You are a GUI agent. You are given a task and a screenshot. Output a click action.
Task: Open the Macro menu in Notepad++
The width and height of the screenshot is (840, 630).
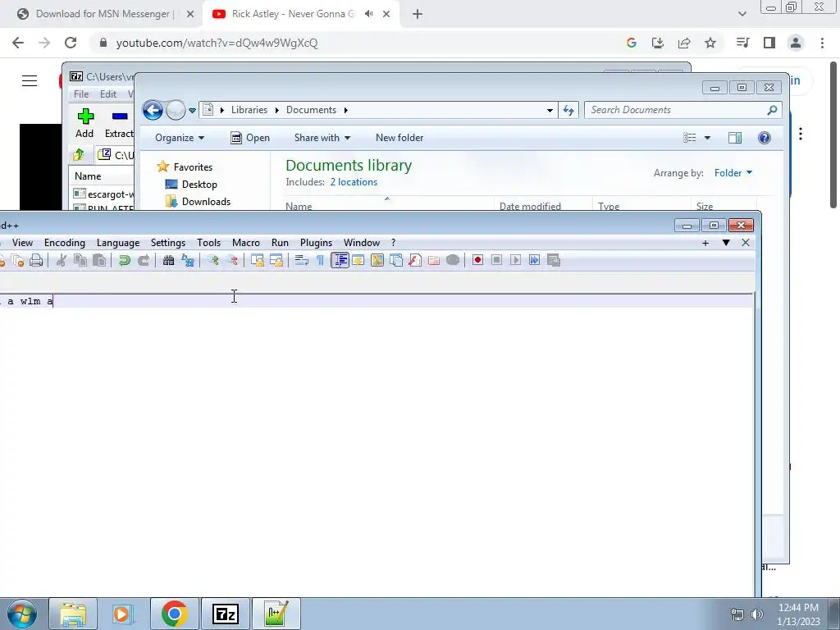pos(246,243)
